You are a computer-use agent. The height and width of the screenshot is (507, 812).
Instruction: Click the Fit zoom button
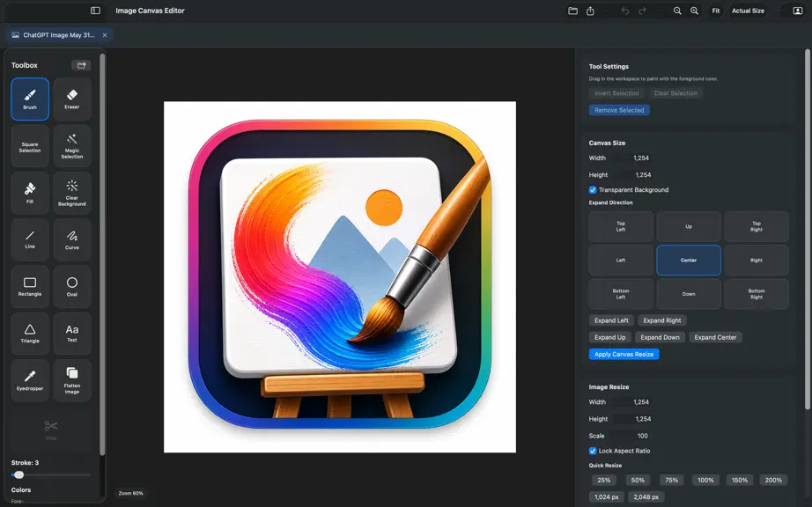716,11
